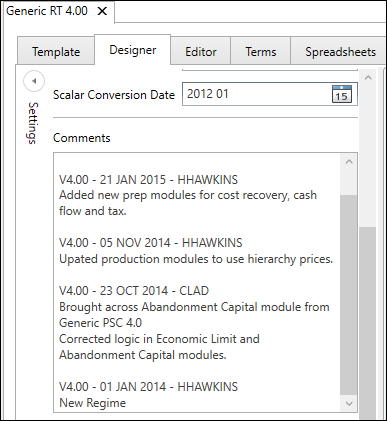Click 'Brought across Abandonment Capital' line
The image size is (387, 421).
click(194, 307)
